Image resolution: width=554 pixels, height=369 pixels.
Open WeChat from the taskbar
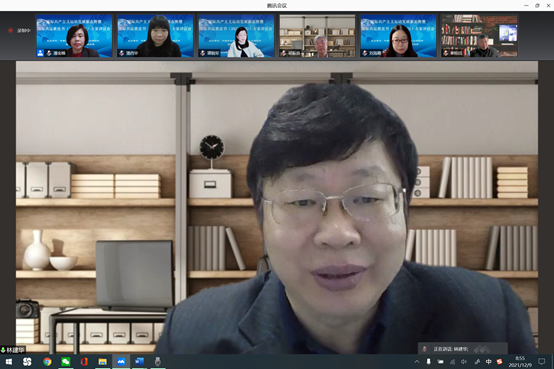click(66, 362)
